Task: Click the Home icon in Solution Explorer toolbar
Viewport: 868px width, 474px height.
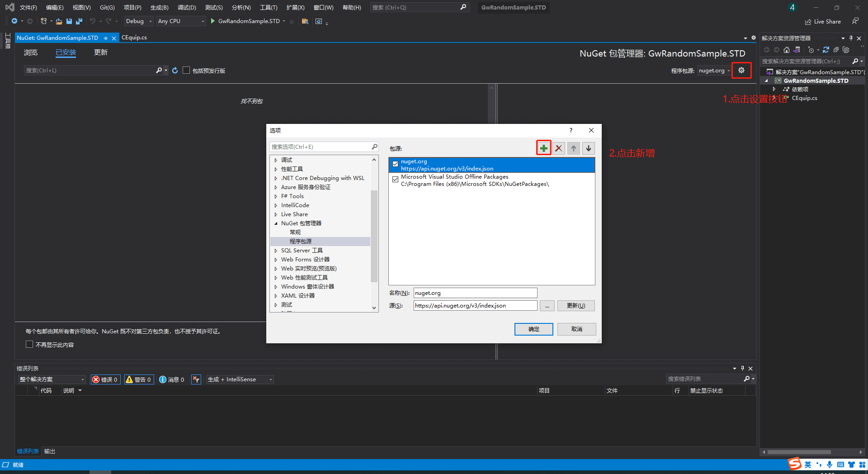Action: pos(787,50)
